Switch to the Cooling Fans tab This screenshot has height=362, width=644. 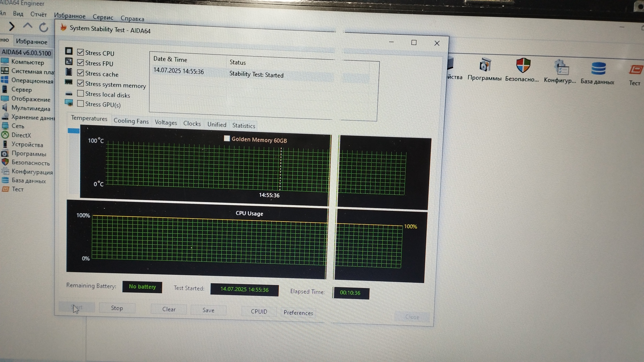click(x=131, y=121)
